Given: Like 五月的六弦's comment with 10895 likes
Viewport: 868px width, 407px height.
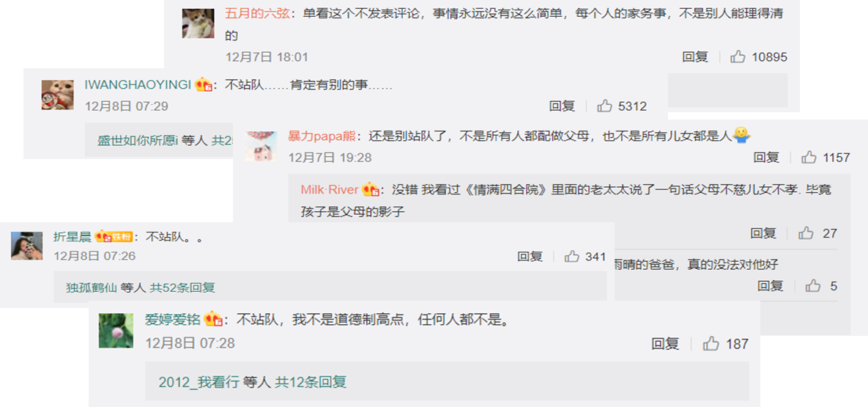Looking at the screenshot, I should click(x=738, y=56).
